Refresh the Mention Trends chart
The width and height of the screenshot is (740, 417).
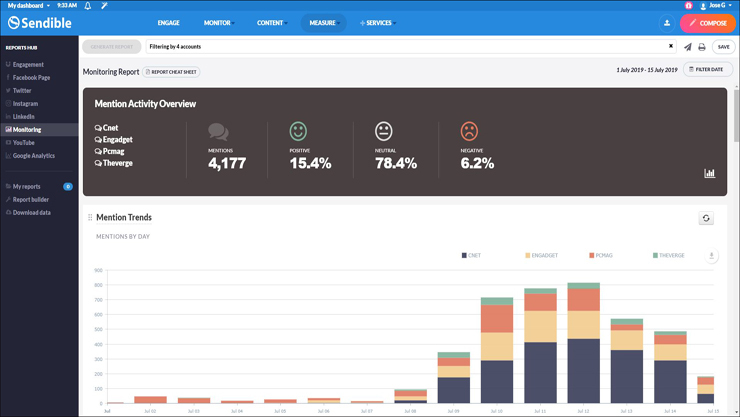point(706,218)
